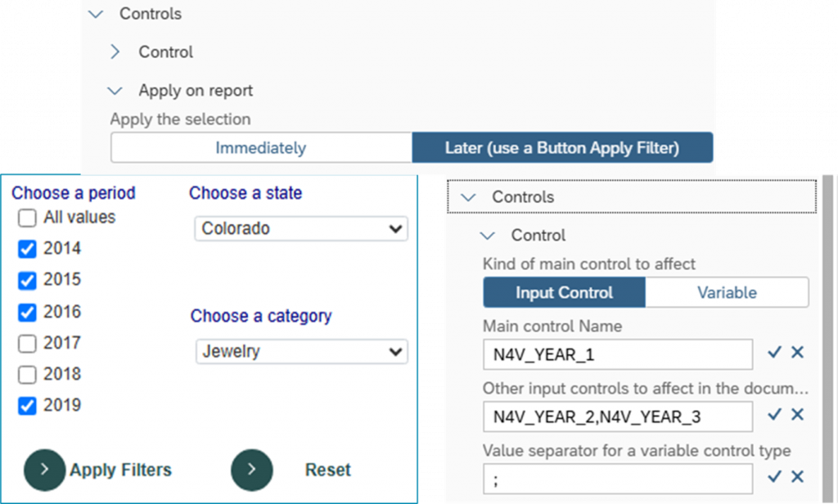Click the Reset round arrow icon
The height and width of the screenshot is (504, 838).
(x=252, y=470)
